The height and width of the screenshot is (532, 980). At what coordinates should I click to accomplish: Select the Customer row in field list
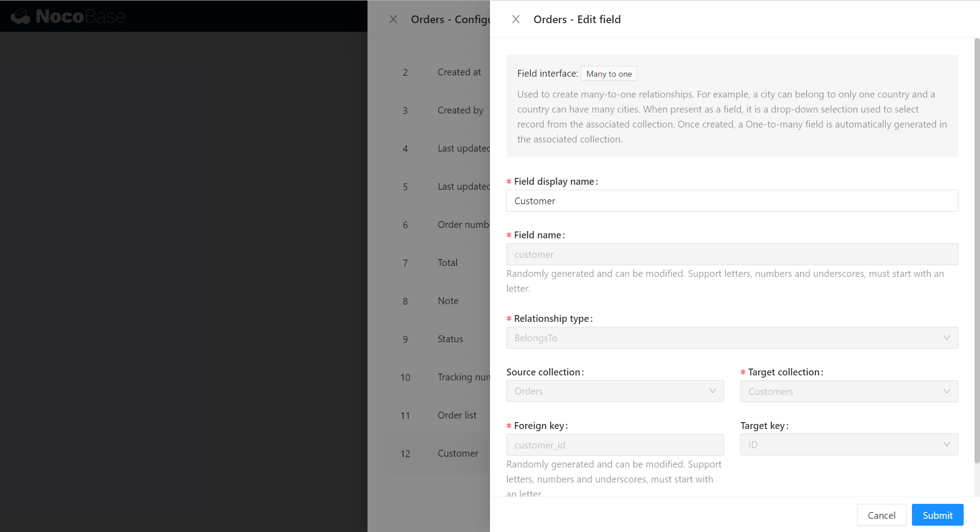coord(457,453)
